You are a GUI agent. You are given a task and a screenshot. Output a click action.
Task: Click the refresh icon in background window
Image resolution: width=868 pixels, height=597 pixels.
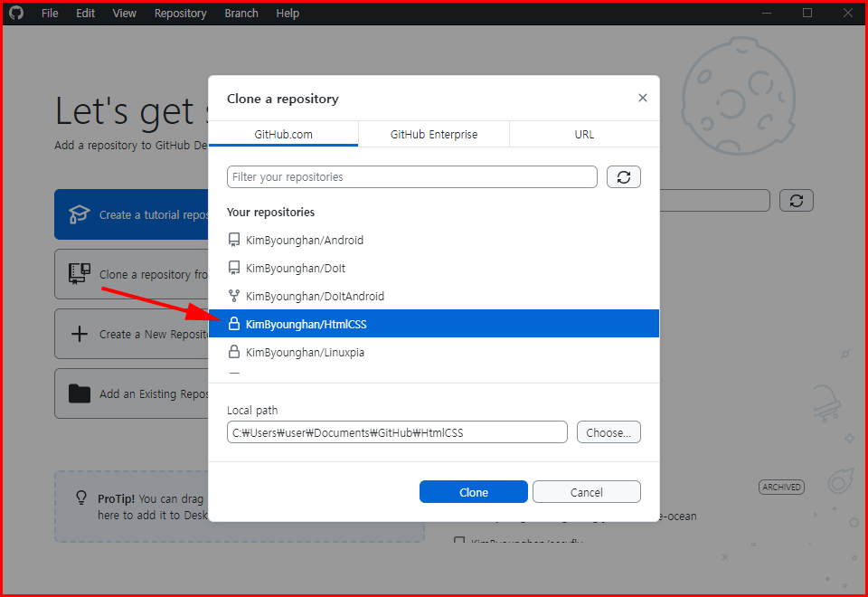pos(796,201)
